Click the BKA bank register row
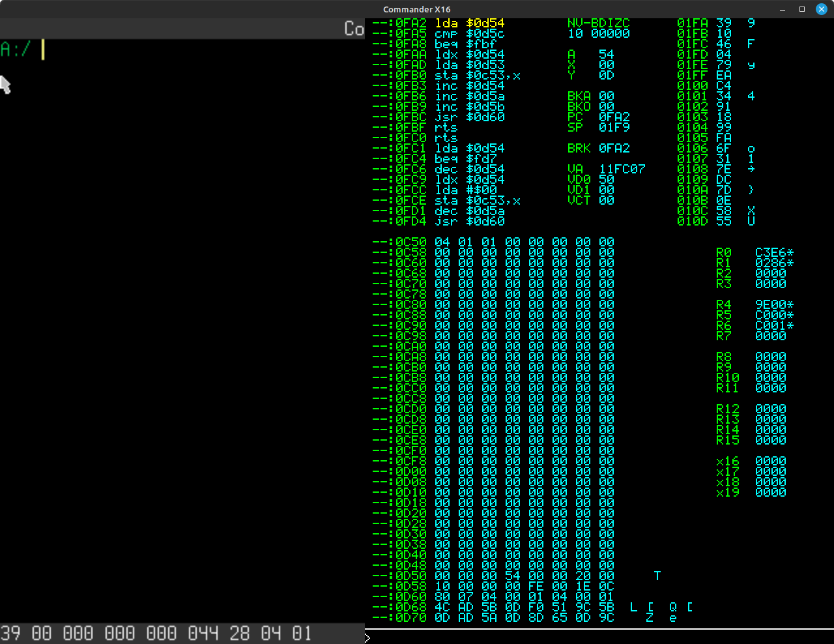 [591, 96]
